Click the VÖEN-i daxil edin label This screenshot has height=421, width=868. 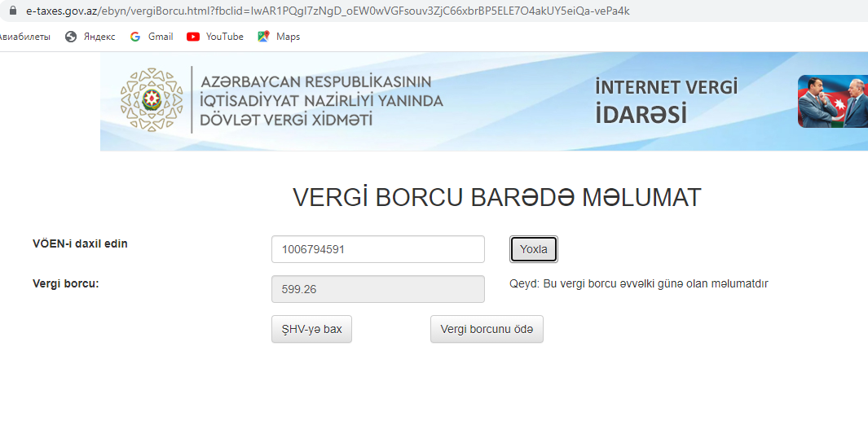(80, 243)
